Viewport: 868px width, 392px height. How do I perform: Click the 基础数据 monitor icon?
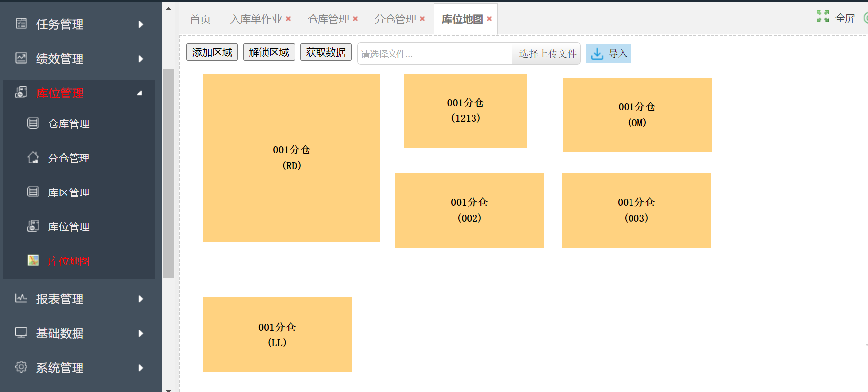coord(21,332)
